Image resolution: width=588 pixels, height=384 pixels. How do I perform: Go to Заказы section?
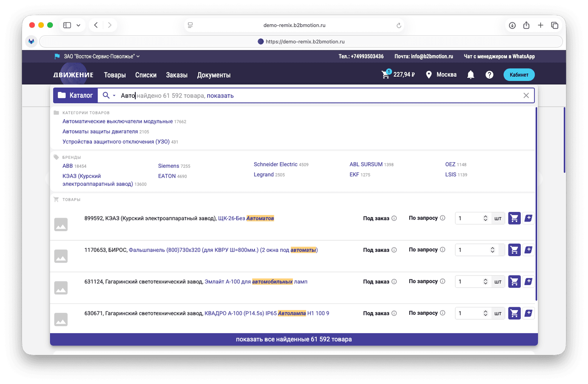point(177,75)
